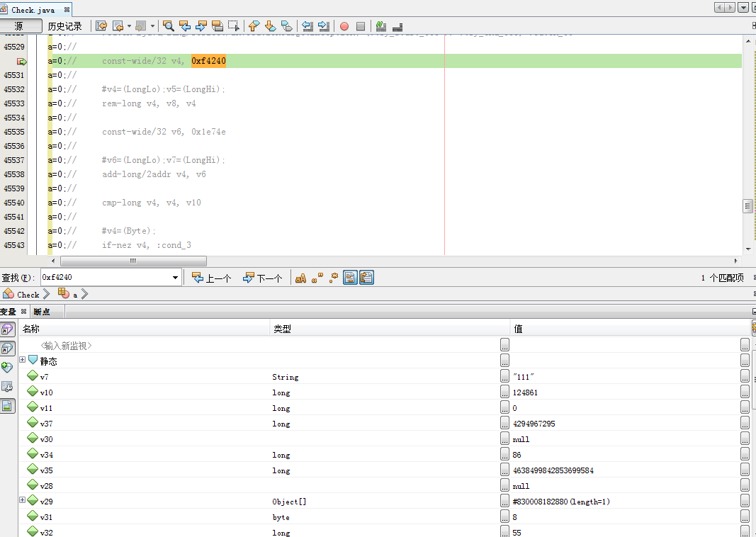Click current execution line arrow in gutter
Screen dimensions: 756x537
pos(22,61)
